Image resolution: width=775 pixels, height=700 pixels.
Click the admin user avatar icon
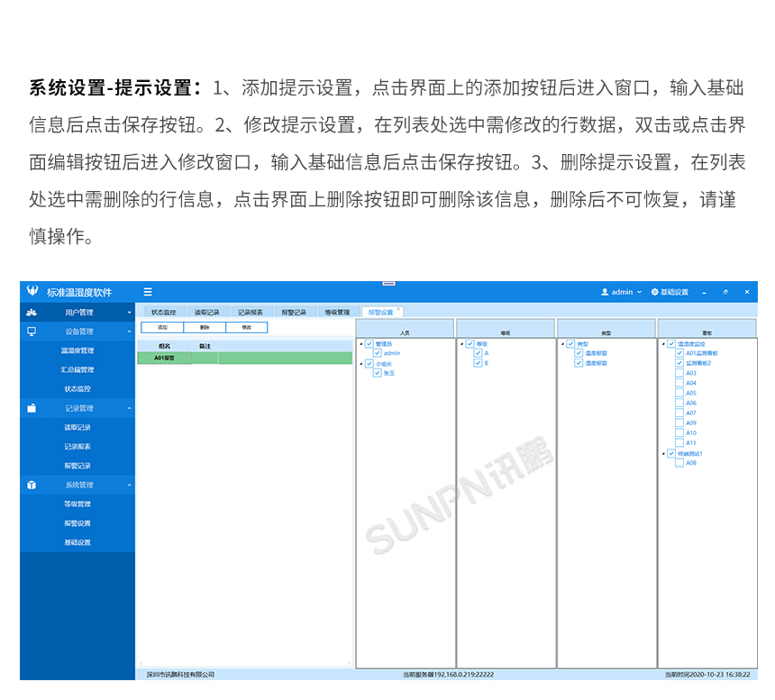coord(605,292)
